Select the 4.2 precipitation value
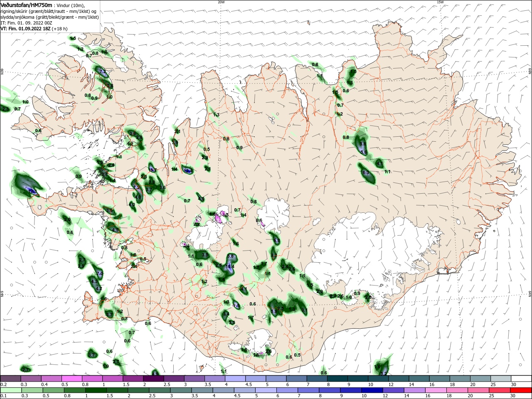This screenshot has width=532, height=399. tap(99, 288)
